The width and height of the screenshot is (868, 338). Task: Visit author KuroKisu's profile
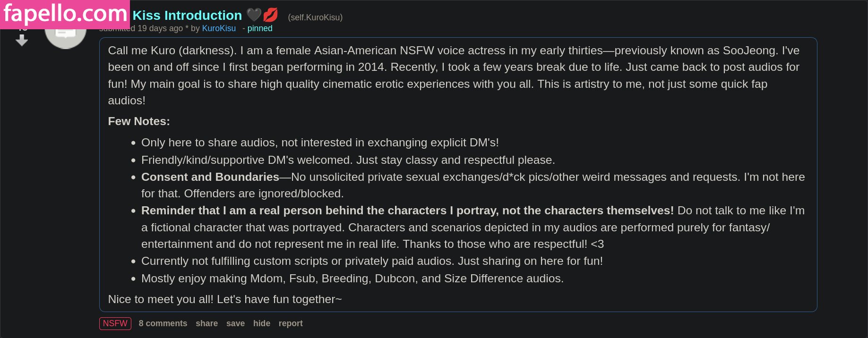[x=219, y=28]
